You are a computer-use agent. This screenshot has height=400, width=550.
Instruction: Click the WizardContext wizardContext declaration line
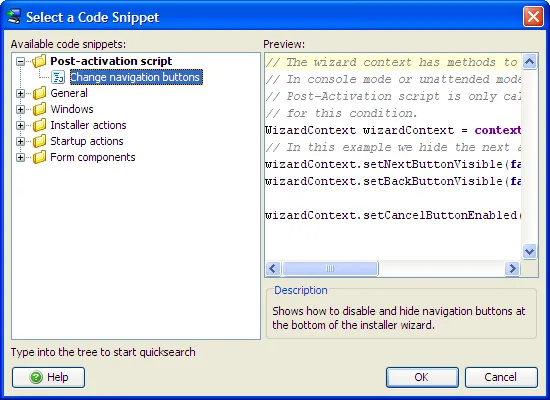(393, 130)
